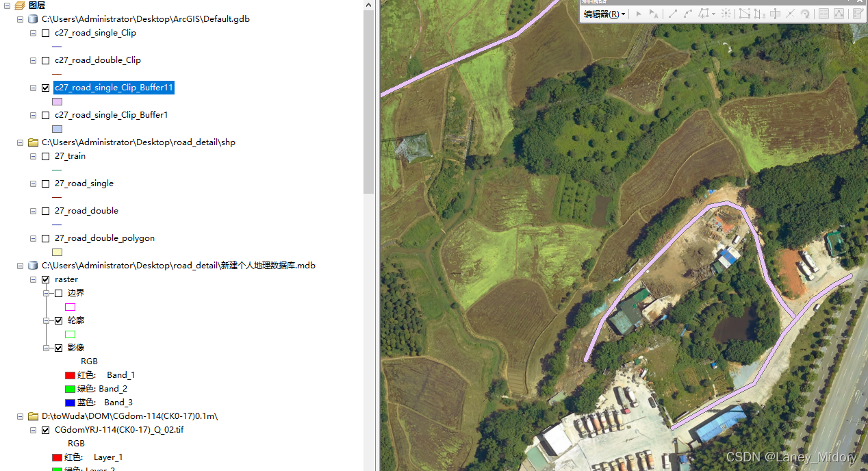Turn on the 27_train layer
Image resolution: width=868 pixels, height=471 pixels.
tap(46, 156)
